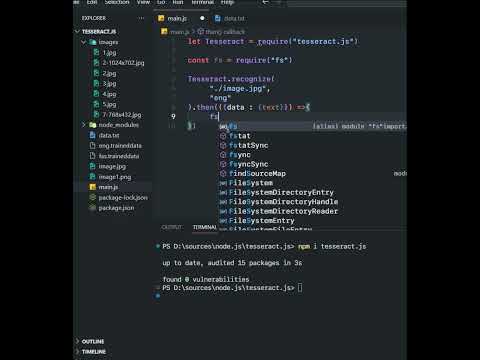
Task: Collapse the images folder chevron
Action: coord(84,42)
